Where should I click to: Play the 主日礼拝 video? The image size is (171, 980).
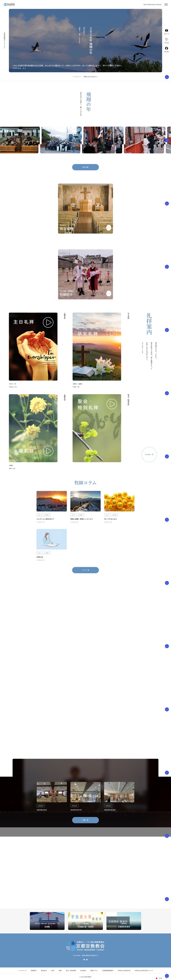coord(48,322)
